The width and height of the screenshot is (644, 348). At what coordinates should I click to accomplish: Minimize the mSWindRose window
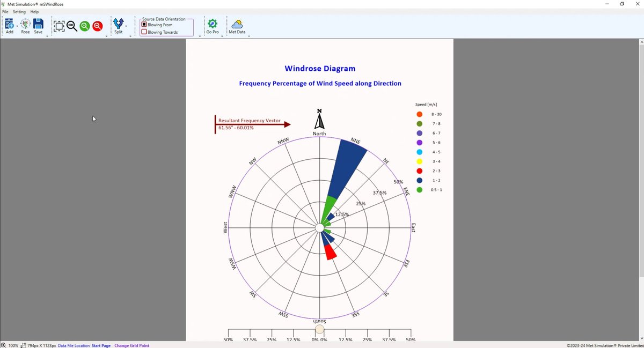(607, 4)
